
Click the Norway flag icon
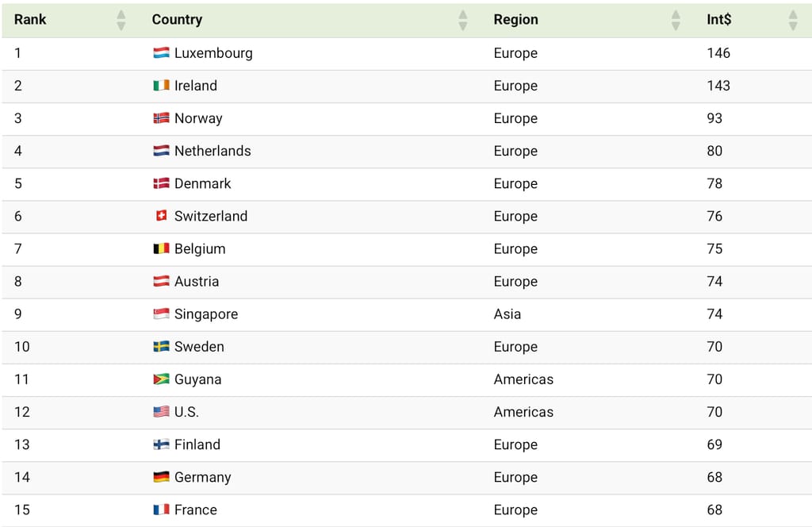[x=160, y=118]
